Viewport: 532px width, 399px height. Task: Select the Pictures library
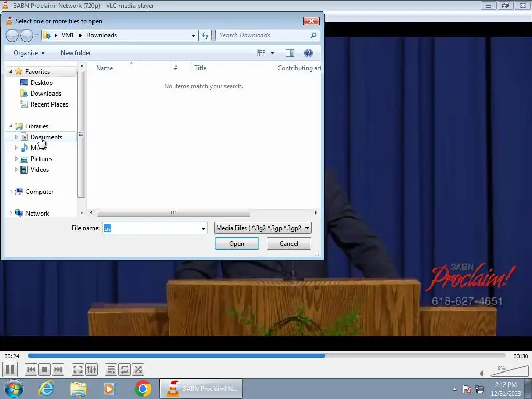[41, 159]
